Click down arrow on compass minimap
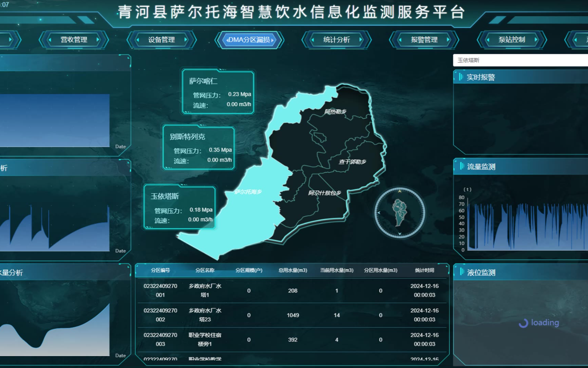Viewport: 588px width, 368px height. 400,234
